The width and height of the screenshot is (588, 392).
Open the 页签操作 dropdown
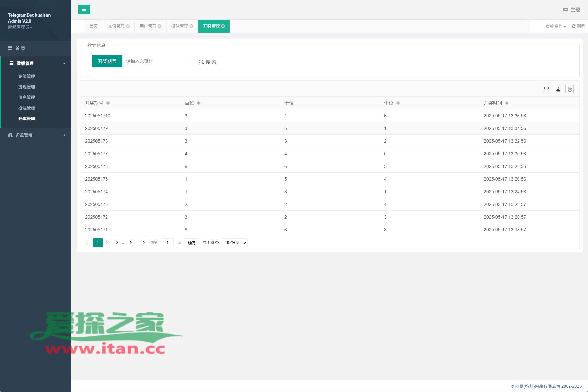pos(556,27)
